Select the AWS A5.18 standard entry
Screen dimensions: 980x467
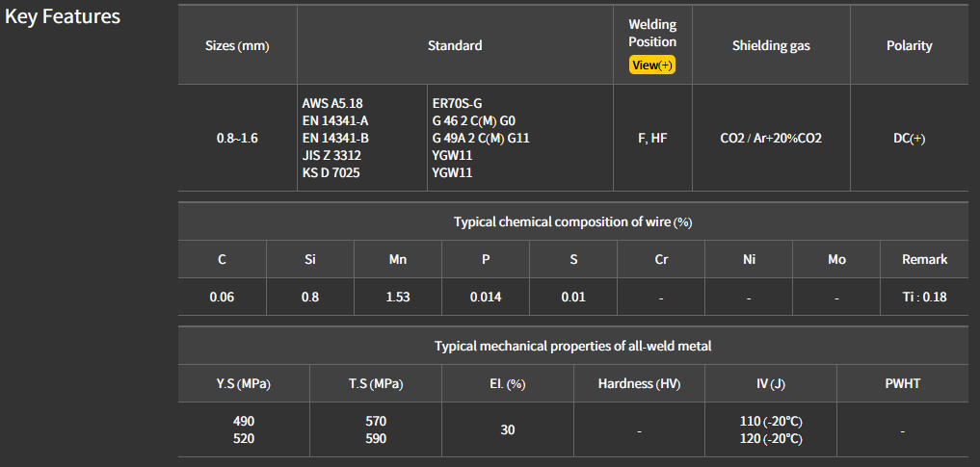coord(332,103)
